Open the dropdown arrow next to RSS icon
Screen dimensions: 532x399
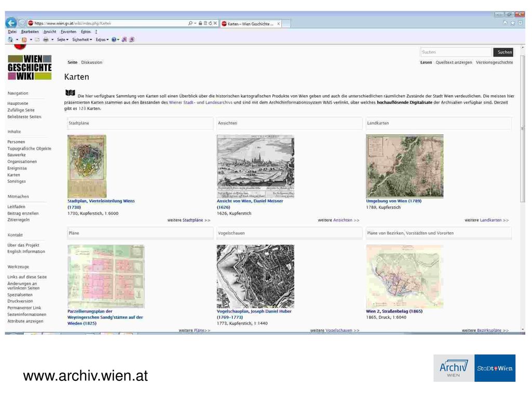click(31, 39)
